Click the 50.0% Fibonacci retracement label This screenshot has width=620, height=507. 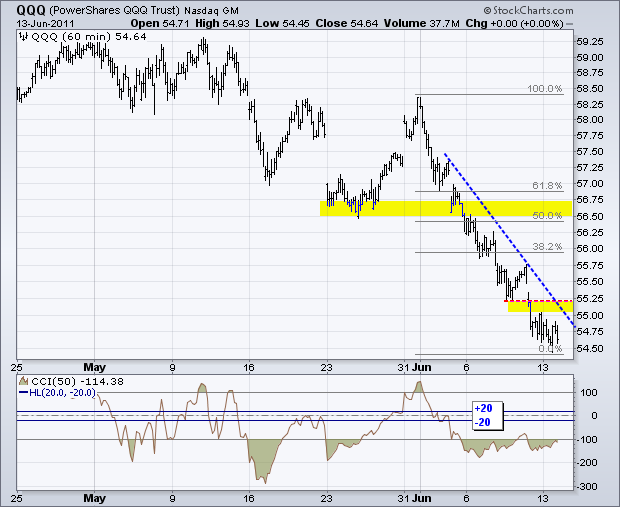click(x=547, y=216)
